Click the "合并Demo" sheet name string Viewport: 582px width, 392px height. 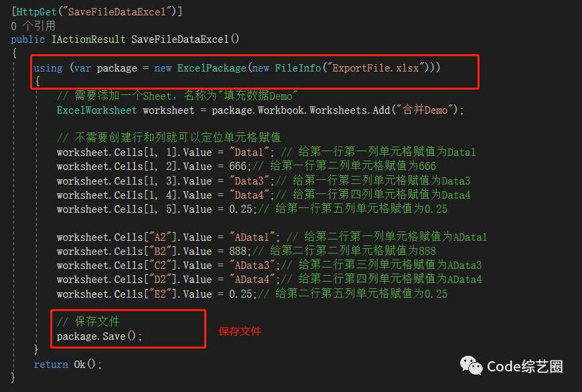coord(425,110)
